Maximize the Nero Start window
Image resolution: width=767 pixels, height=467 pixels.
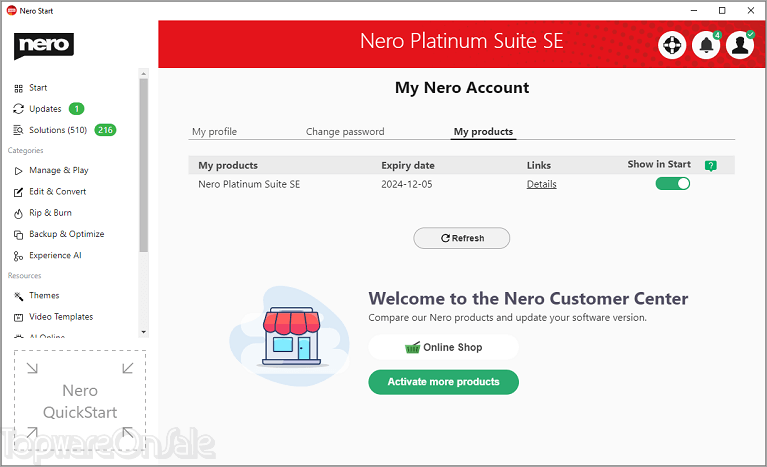click(x=722, y=10)
